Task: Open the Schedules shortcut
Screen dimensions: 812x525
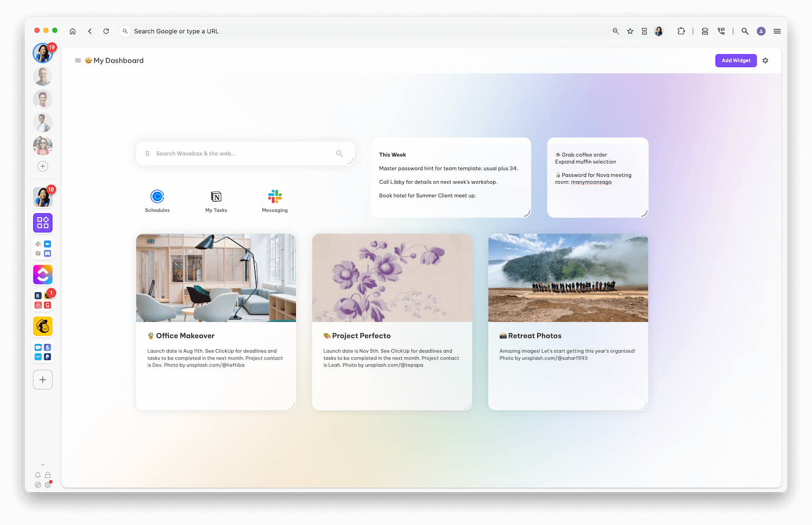Action: point(157,200)
